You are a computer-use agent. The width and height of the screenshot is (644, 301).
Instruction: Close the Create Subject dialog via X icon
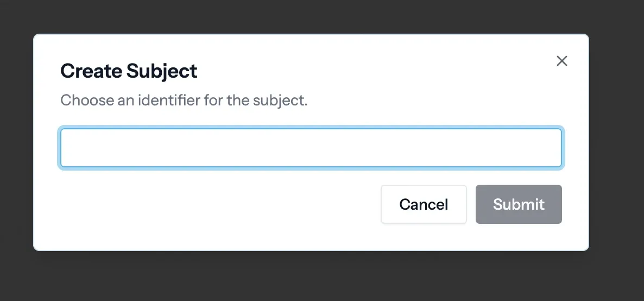(562, 61)
